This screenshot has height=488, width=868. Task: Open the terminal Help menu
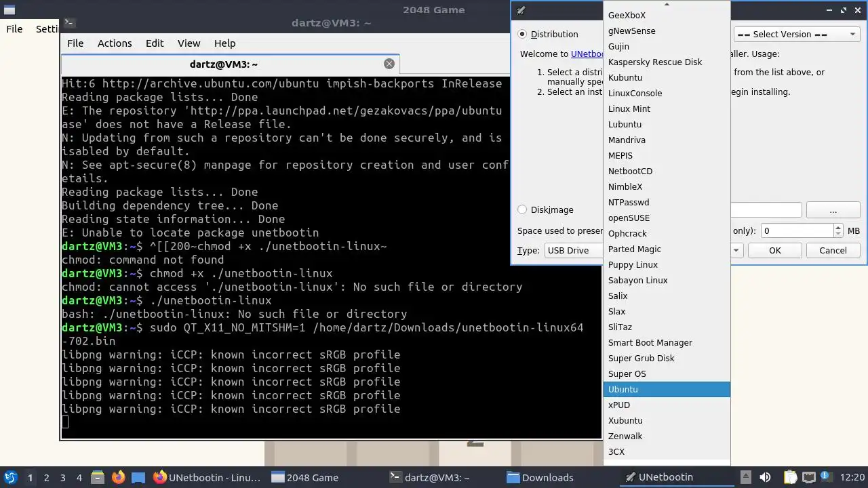coord(224,43)
